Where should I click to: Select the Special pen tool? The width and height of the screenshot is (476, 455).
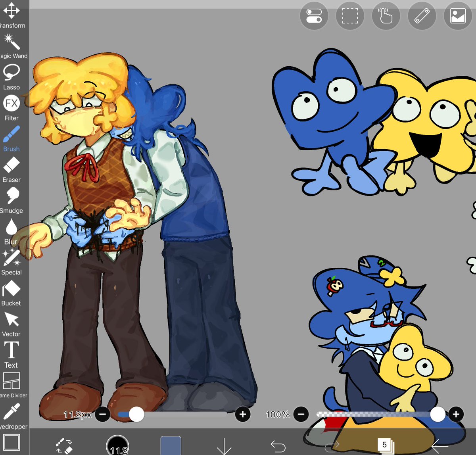click(12, 262)
